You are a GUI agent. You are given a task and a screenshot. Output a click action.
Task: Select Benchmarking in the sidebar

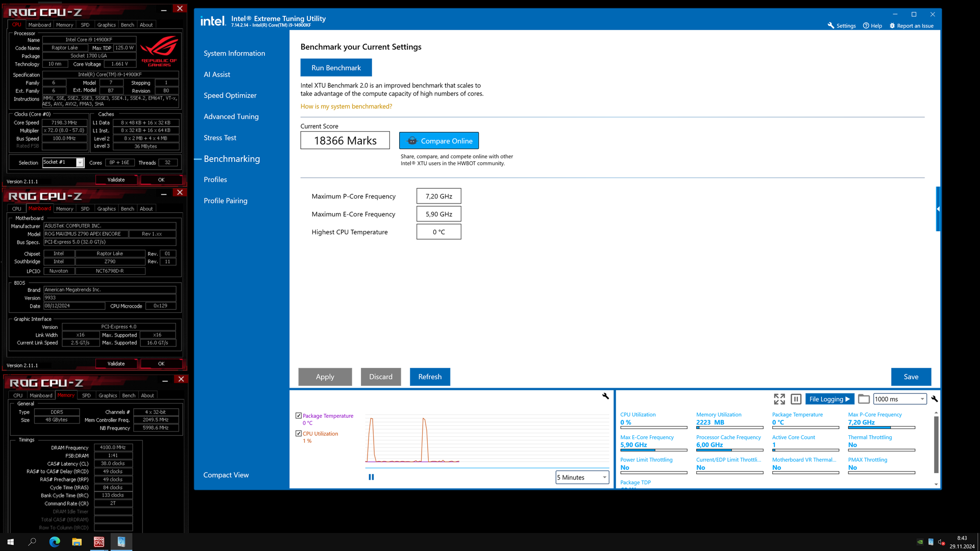pos(232,159)
